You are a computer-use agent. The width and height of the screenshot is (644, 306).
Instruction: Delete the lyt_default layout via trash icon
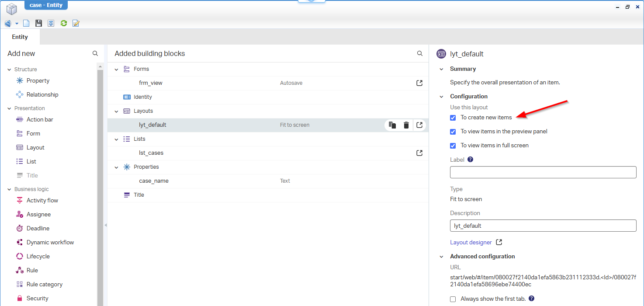tap(406, 125)
